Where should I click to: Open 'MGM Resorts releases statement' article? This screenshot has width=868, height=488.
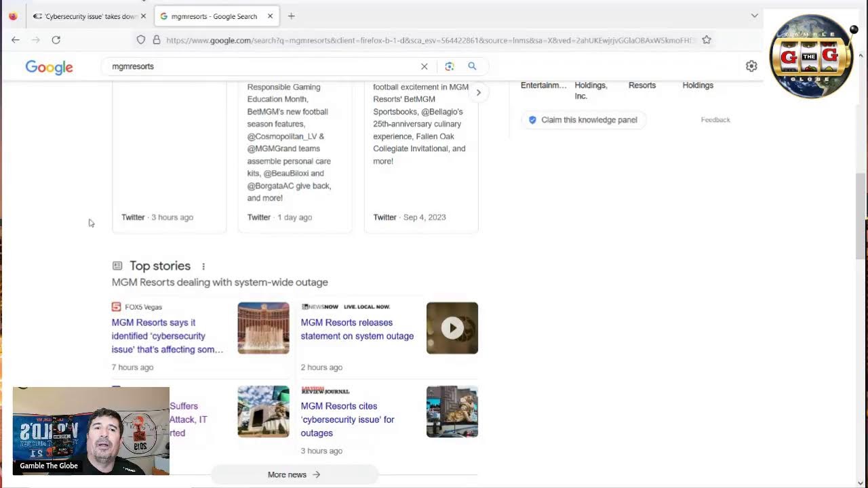pyautogui.click(x=357, y=329)
